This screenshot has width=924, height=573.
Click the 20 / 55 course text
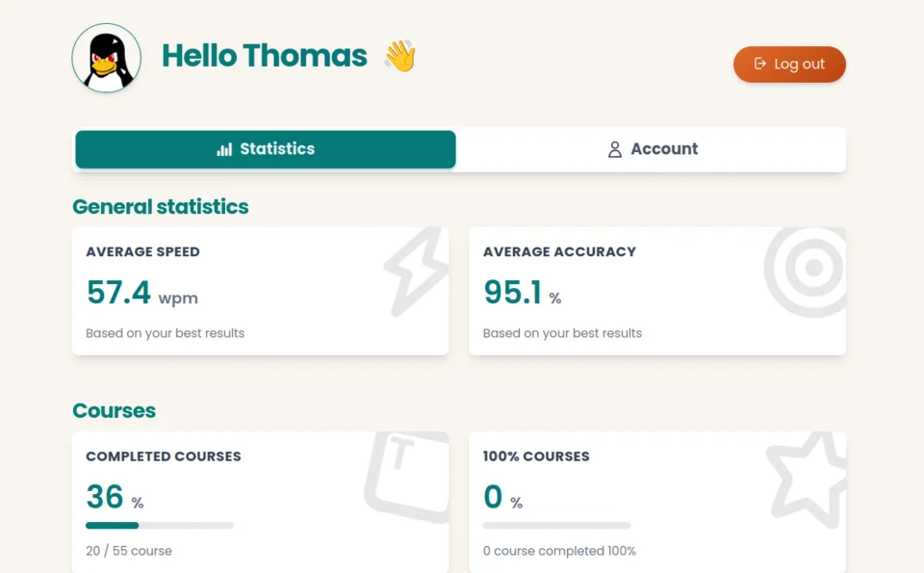coord(129,551)
